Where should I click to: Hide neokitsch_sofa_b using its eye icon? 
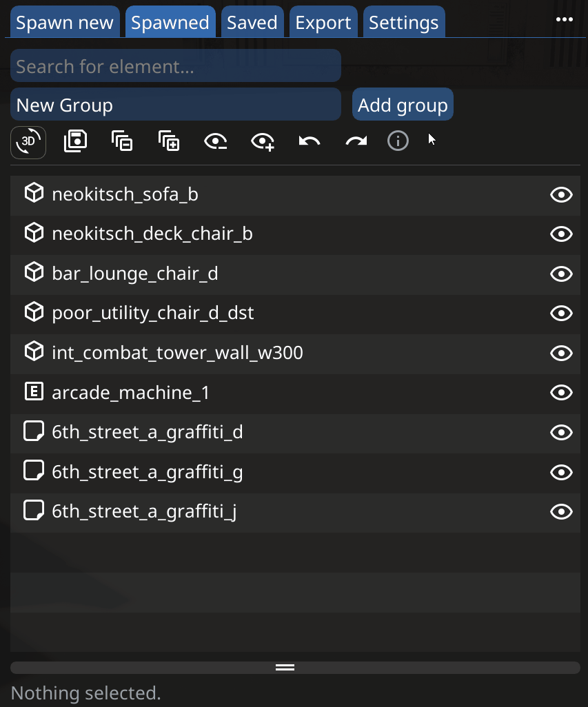coord(561,195)
